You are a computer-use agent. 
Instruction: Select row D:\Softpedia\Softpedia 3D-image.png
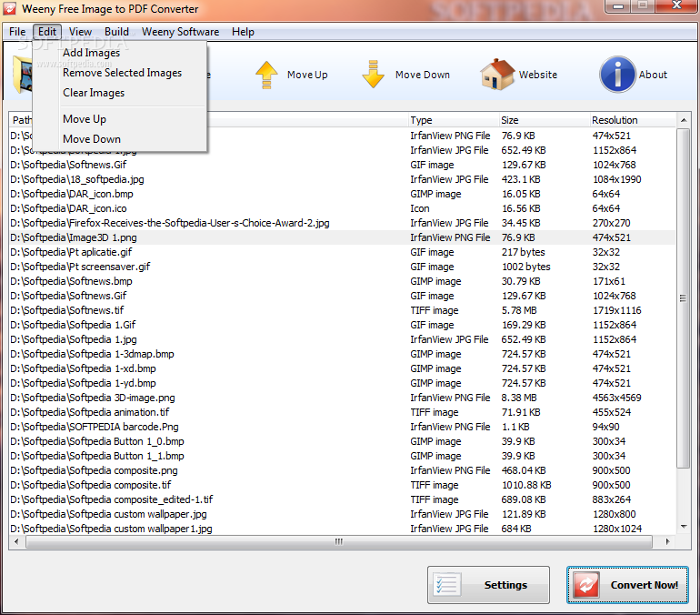coord(343,398)
